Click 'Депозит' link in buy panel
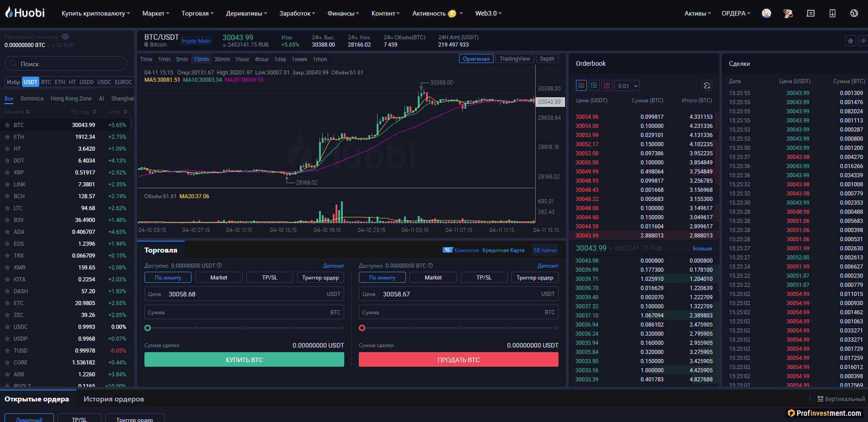Viewport: 868px width, 422px height. tap(334, 265)
